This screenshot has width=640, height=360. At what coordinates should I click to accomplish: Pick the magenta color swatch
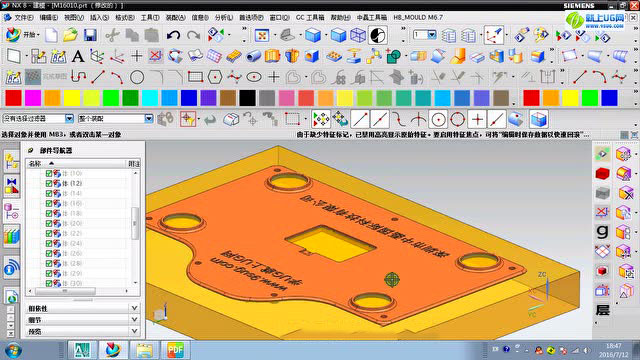(33, 98)
